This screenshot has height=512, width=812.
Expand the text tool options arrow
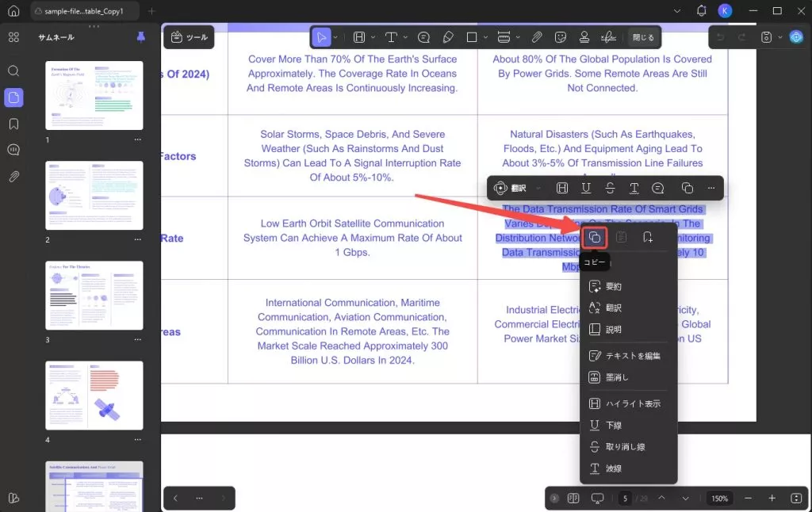point(405,37)
